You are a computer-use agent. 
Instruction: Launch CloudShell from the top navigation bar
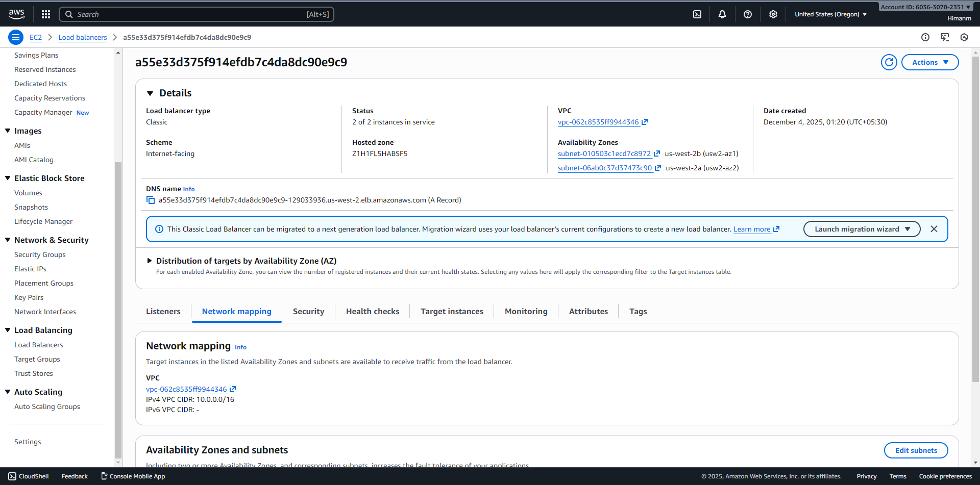click(697, 14)
